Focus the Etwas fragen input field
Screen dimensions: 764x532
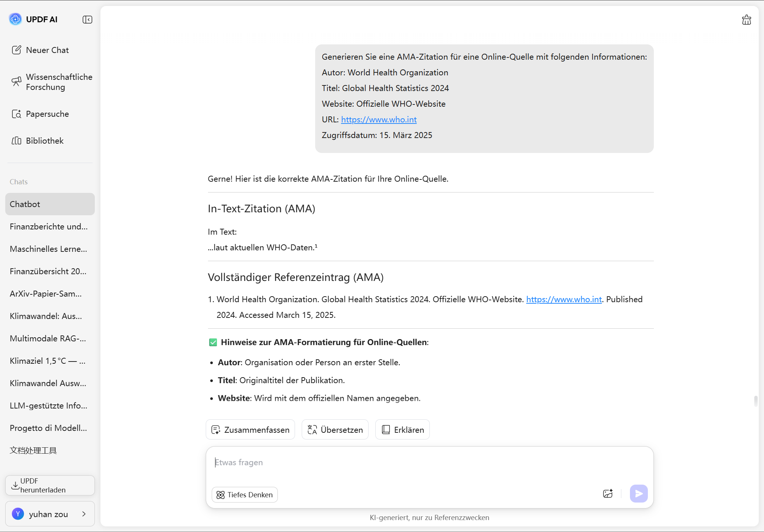click(x=429, y=463)
